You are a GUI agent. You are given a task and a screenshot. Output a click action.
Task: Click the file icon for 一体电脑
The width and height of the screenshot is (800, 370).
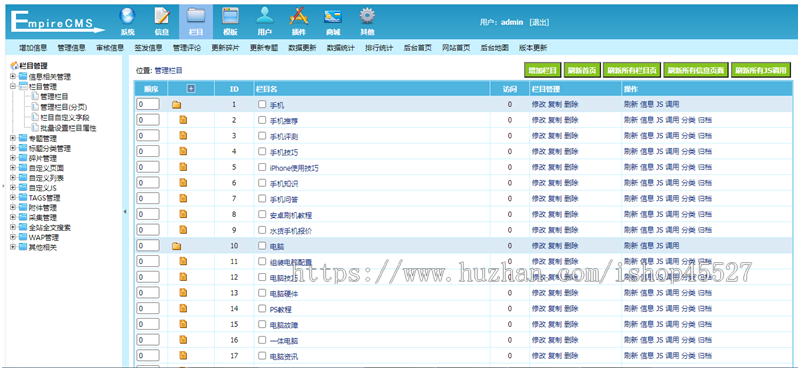coord(183,340)
